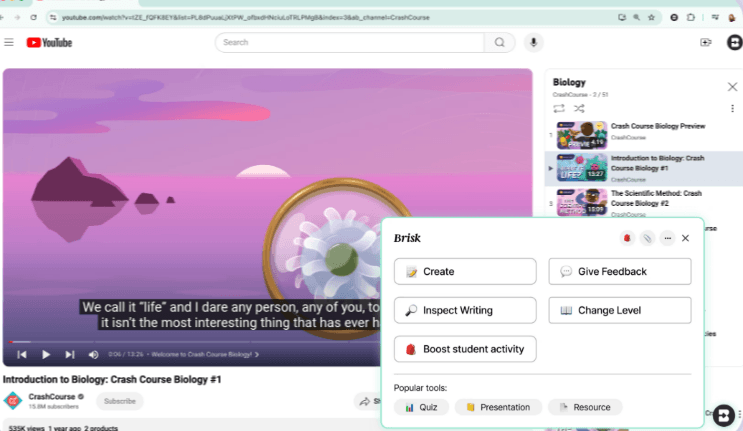Choose the Presentation popular tool
Viewport: 743px width, 431px height.
[x=498, y=407]
